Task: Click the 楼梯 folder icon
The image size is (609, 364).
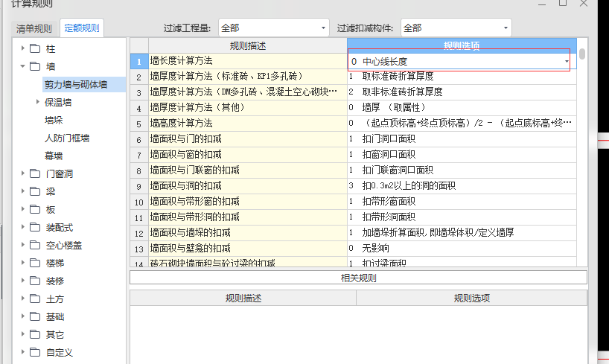Action: click(35, 263)
